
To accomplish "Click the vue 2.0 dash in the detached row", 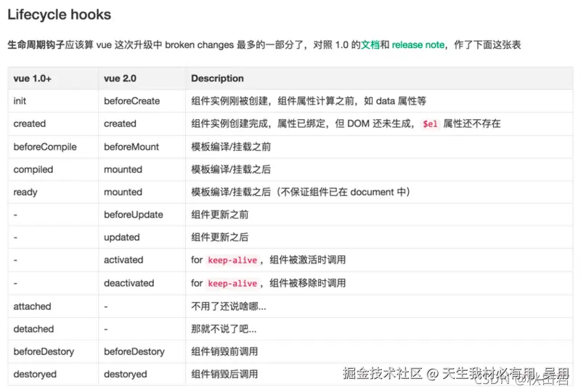I will pos(106,330).
